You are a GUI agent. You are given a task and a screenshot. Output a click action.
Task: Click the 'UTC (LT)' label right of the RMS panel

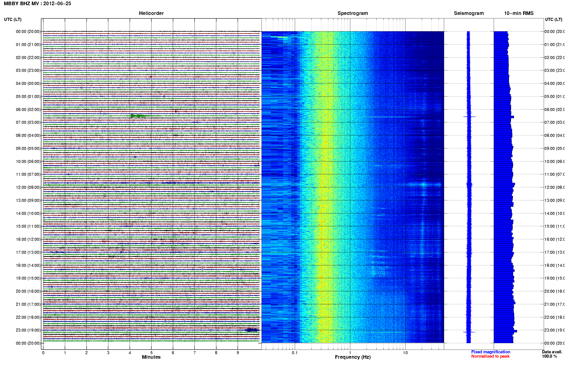(553, 19)
